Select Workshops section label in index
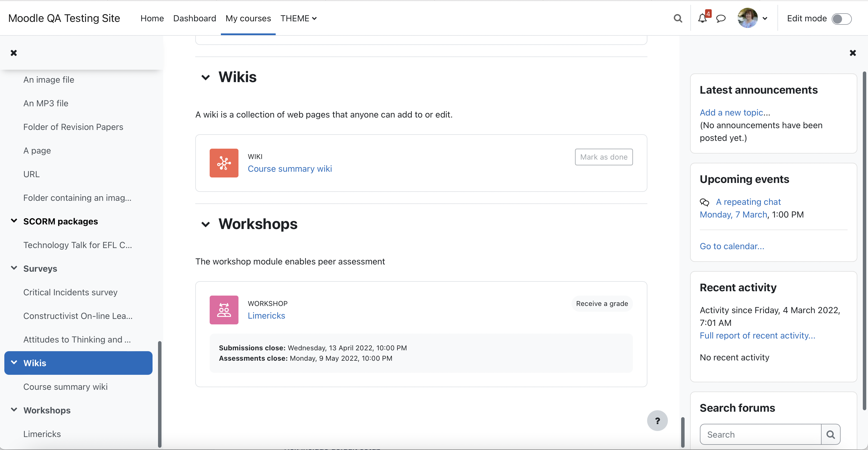The width and height of the screenshot is (868, 450). (x=47, y=410)
